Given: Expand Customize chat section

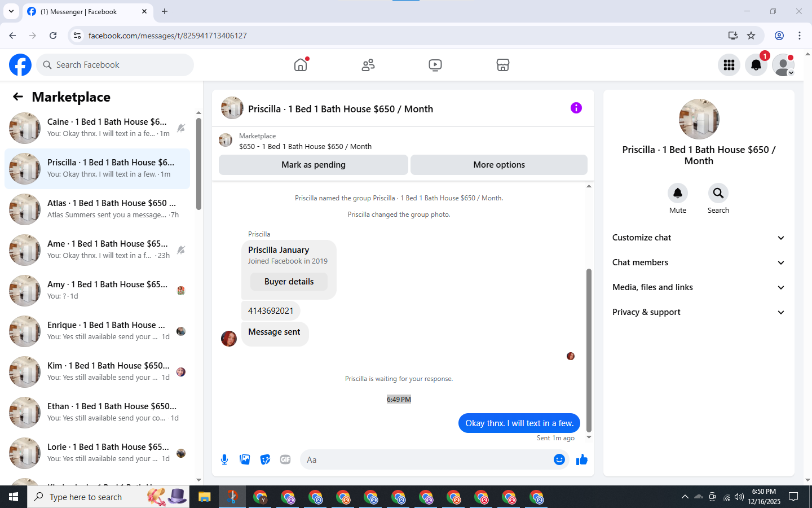Looking at the screenshot, I should coord(699,238).
